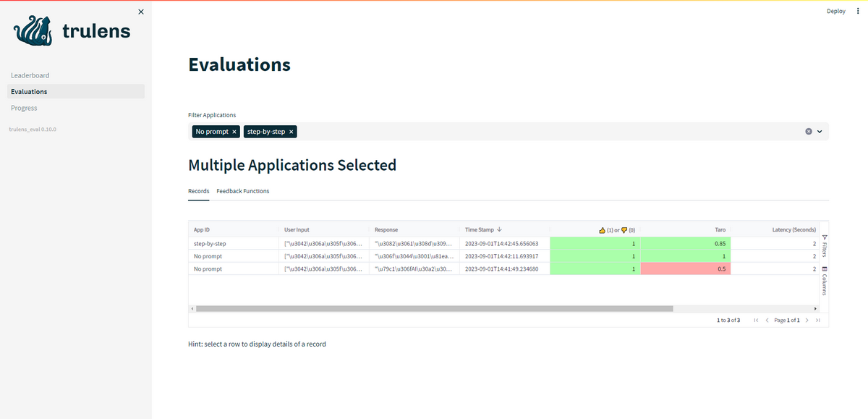Select the No prompt cell in the 14:41:49 row
The height and width of the screenshot is (419, 868).
233,269
